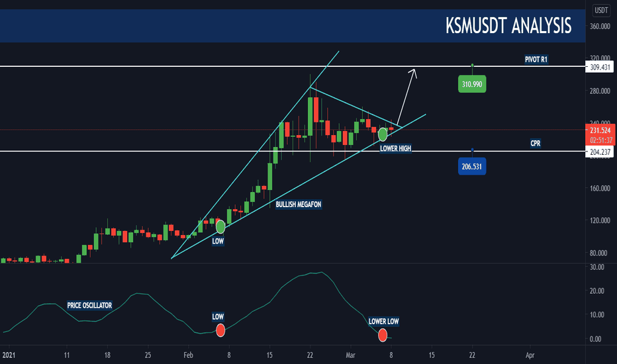
Task: Click the green circle above LOWER HIGH
Action: pyautogui.click(x=383, y=134)
